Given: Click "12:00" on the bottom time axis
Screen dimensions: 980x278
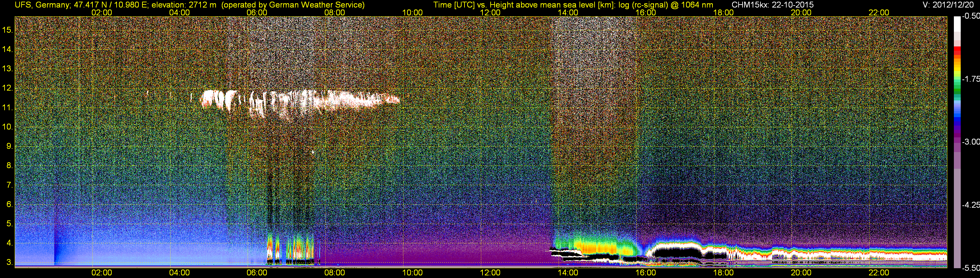Looking at the screenshot, I should [490, 273].
